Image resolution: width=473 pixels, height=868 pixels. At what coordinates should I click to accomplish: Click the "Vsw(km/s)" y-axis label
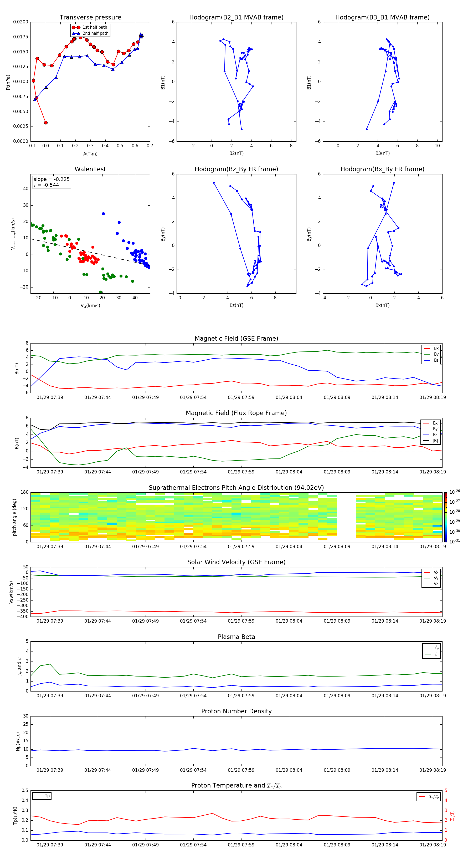[11, 592]
